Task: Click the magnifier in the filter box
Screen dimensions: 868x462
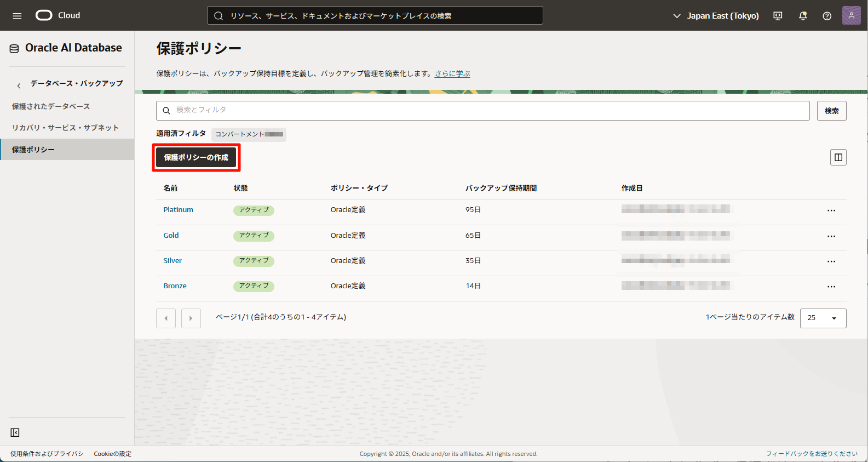Action: [x=166, y=111]
